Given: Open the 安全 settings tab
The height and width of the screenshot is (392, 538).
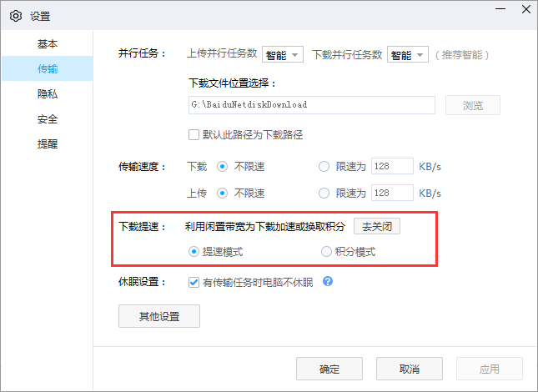Looking at the screenshot, I should click(x=48, y=118).
